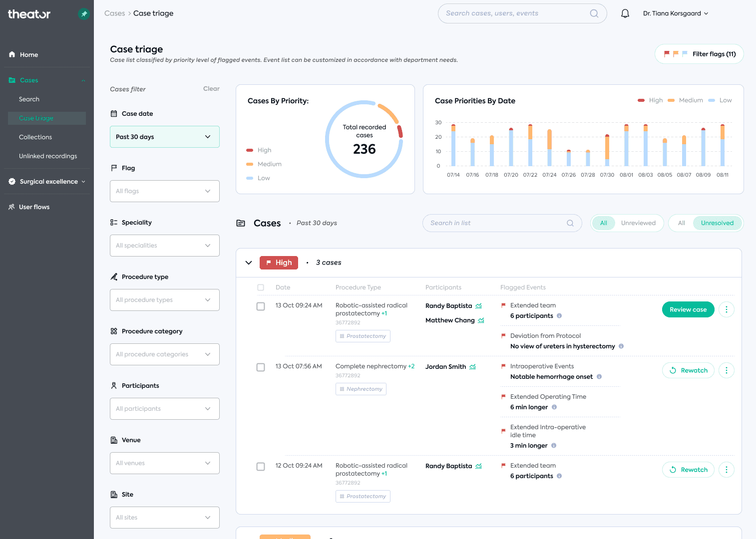Open the All procedure categories dropdown

tap(165, 354)
